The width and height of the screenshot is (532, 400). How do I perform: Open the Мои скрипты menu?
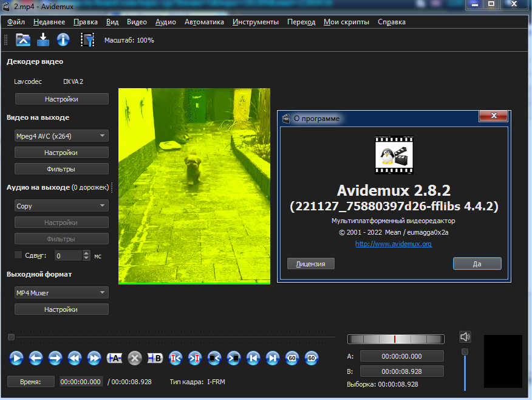[346, 22]
